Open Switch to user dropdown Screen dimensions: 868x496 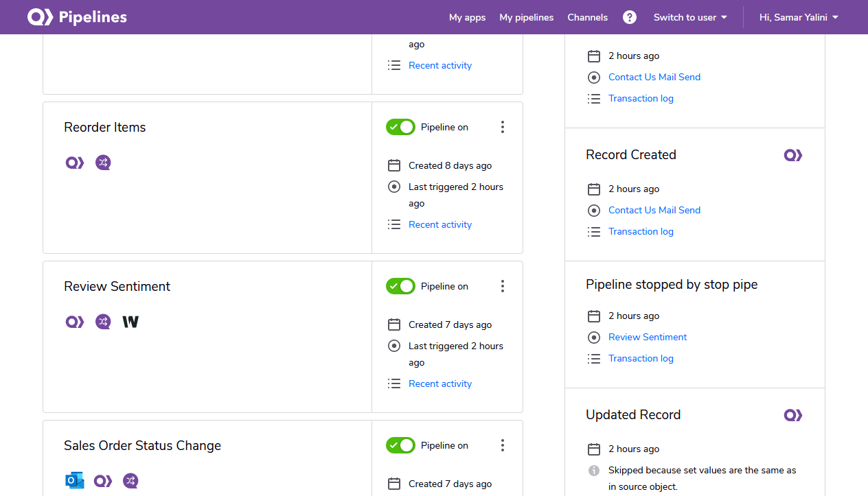[690, 17]
